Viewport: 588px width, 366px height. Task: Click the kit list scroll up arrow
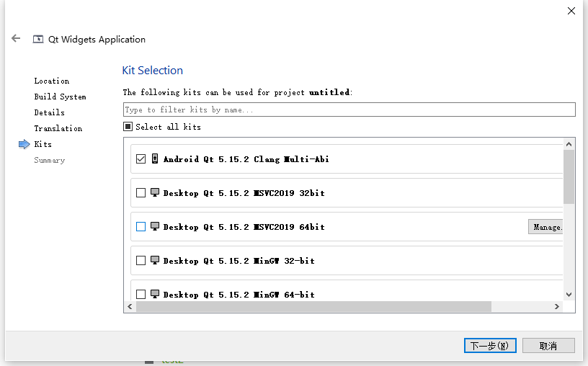pyautogui.click(x=569, y=144)
